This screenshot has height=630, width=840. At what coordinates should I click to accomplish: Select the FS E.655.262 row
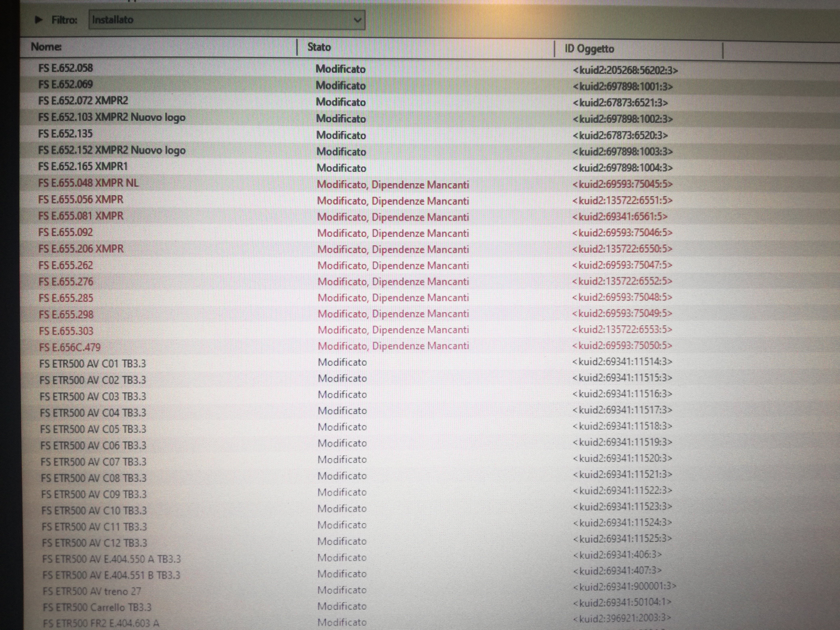point(66,265)
